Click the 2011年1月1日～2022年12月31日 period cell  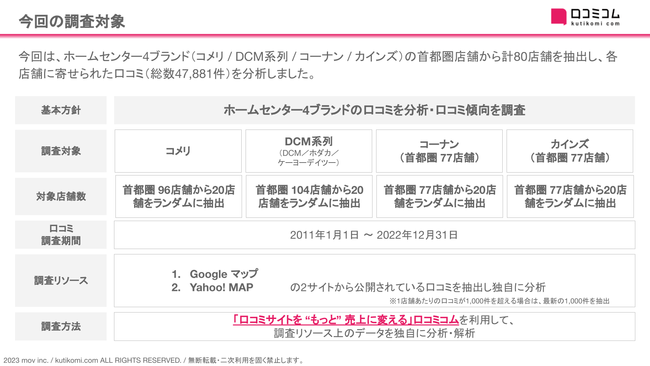click(x=375, y=235)
